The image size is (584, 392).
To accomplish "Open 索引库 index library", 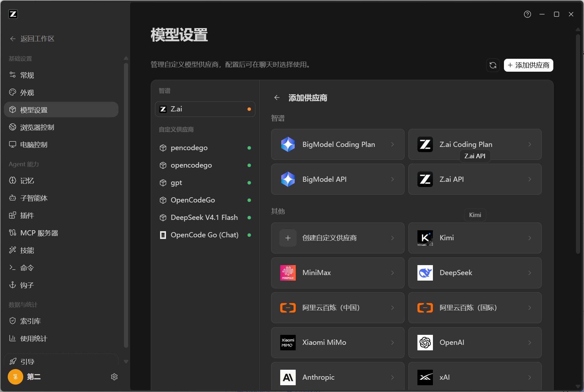I will 61,321.
